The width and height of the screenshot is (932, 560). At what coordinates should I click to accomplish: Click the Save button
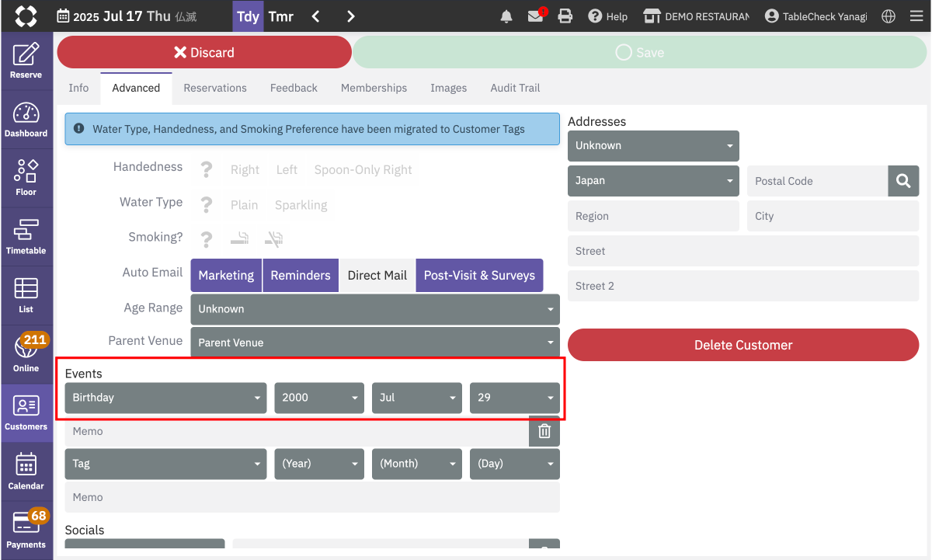coord(640,52)
